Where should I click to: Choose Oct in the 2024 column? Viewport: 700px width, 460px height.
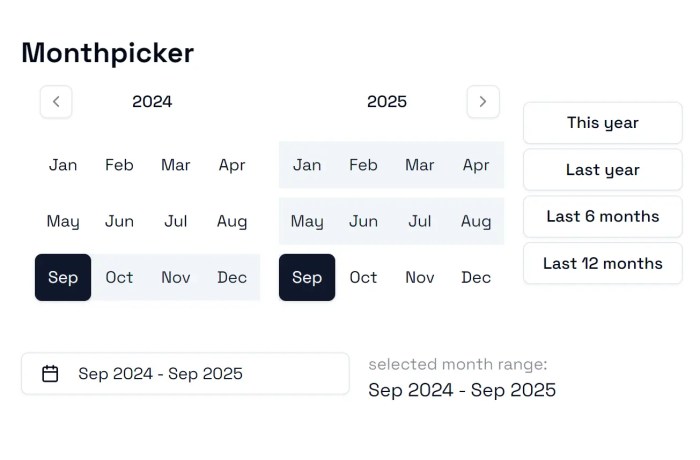pyautogui.click(x=119, y=277)
